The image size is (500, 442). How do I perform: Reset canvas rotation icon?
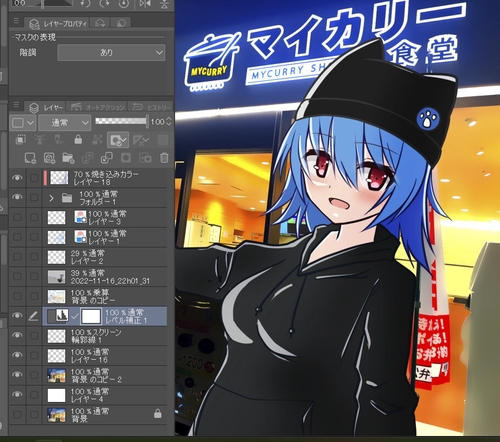click(x=124, y=4)
